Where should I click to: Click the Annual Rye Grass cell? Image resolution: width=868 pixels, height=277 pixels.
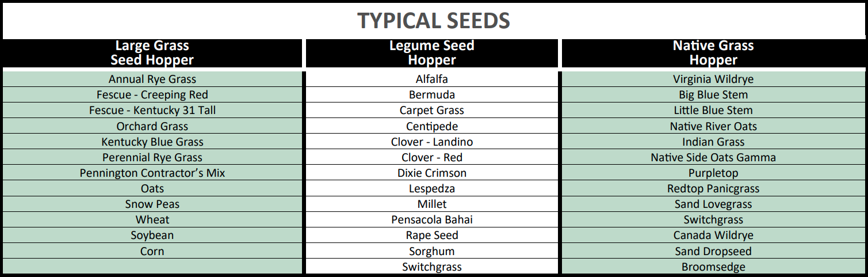152,79
